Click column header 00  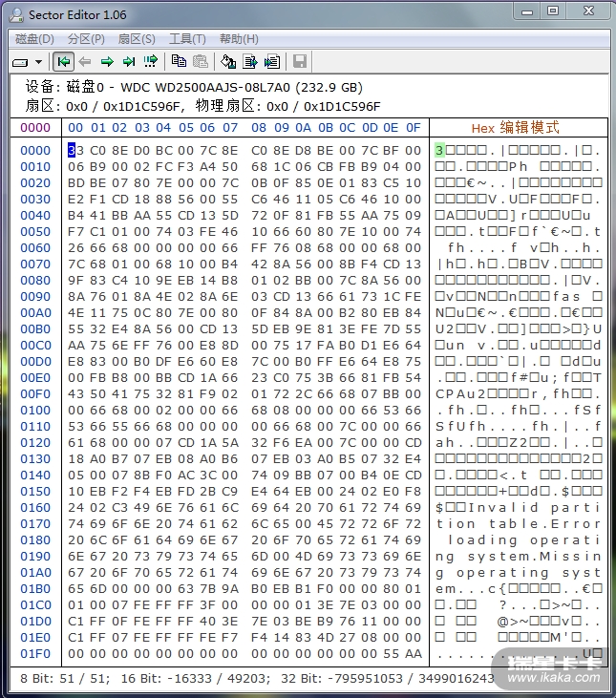pos(75,128)
